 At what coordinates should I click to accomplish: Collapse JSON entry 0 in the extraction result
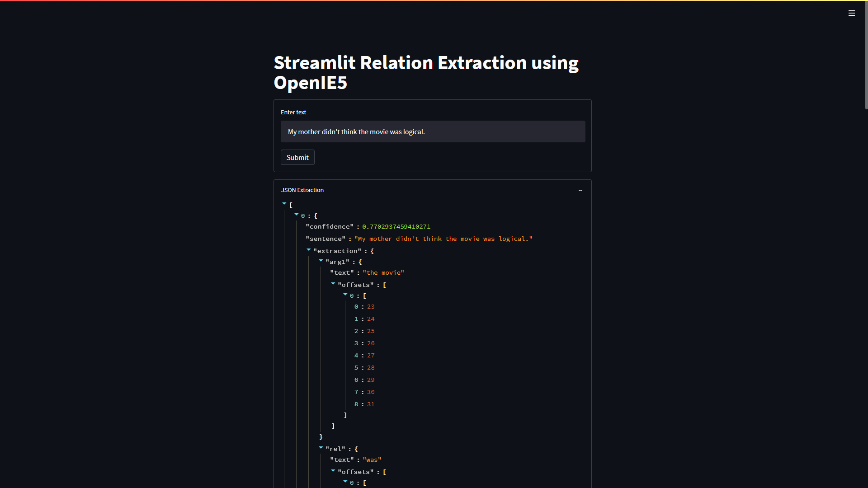coord(296,214)
